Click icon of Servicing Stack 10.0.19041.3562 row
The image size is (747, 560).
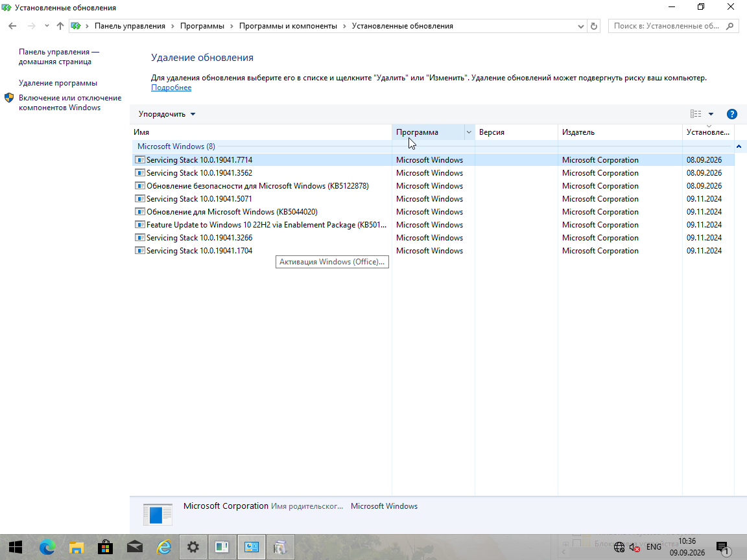click(140, 173)
